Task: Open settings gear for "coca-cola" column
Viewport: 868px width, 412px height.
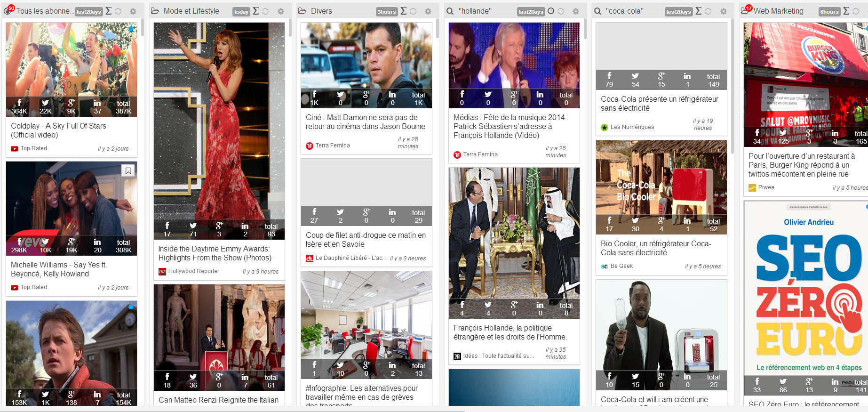Action: [724, 11]
